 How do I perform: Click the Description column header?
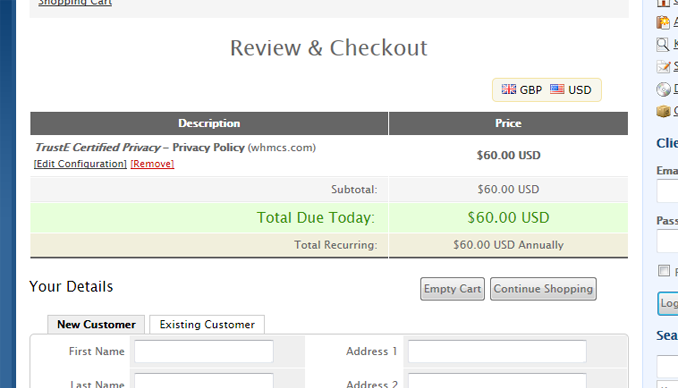pos(209,123)
